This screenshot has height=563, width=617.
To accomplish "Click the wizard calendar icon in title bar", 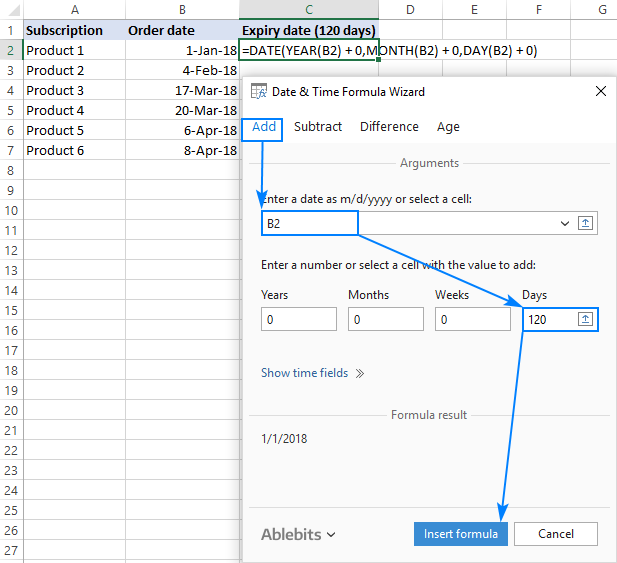I will 258,91.
